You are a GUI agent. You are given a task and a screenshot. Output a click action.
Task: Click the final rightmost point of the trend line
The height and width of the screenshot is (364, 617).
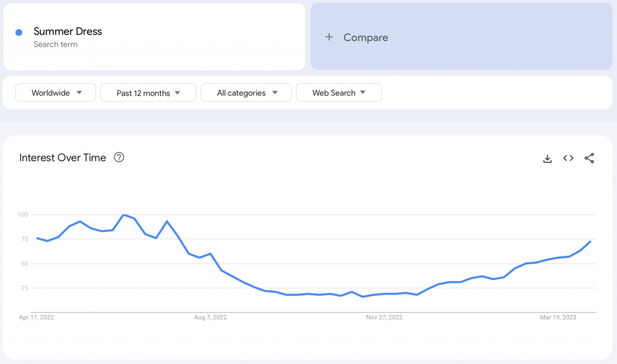point(591,241)
